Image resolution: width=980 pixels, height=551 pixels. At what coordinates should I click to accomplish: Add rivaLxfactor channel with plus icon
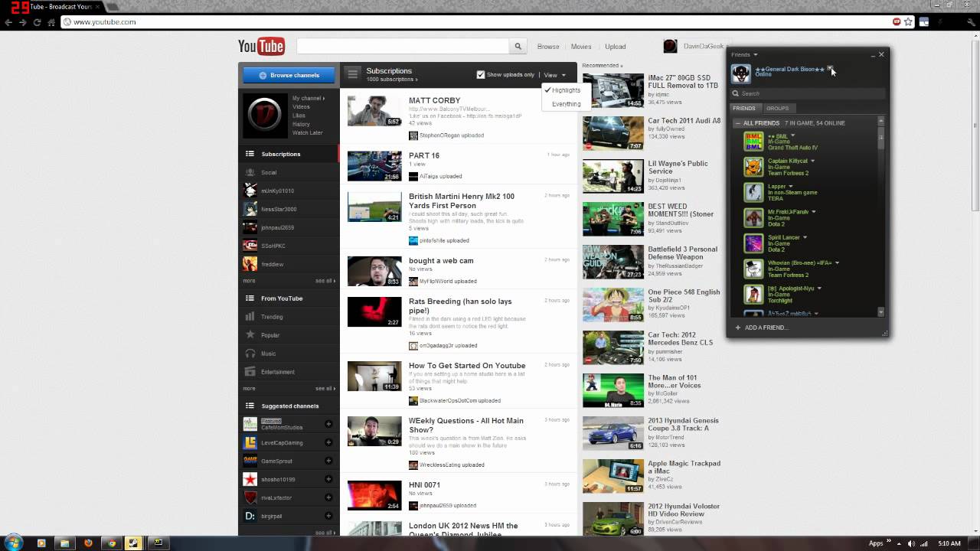coord(328,497)
